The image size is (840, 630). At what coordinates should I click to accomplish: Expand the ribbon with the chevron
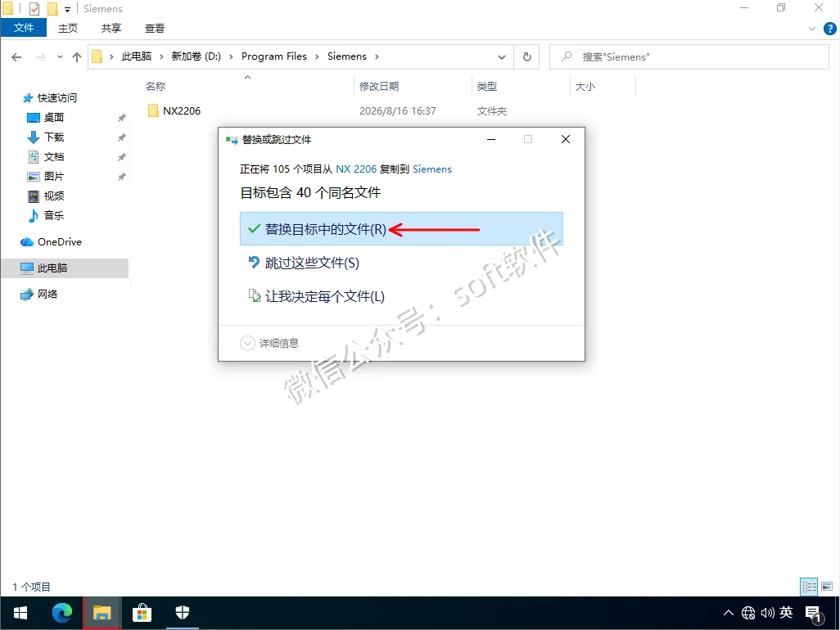click(x=811, y=29)
